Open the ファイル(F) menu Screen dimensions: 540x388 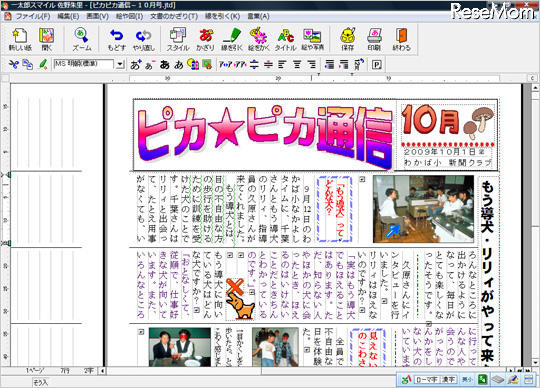pos(33,16)
